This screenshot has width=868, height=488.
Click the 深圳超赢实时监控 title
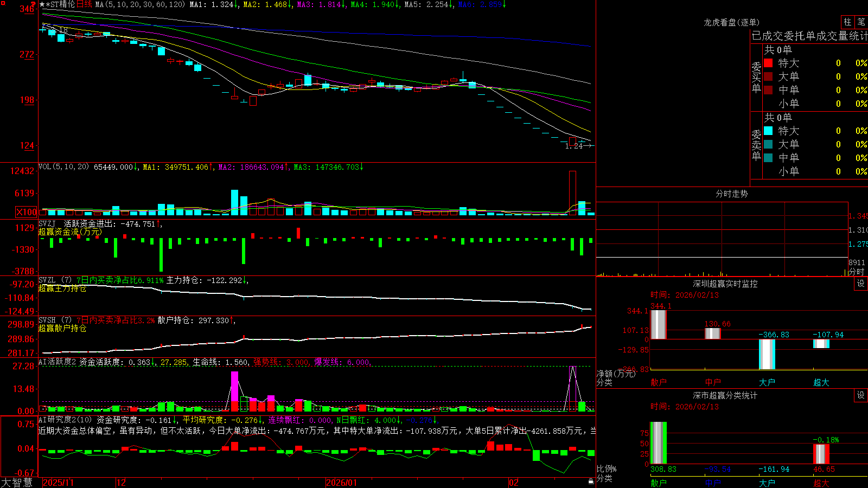point(725,284)
